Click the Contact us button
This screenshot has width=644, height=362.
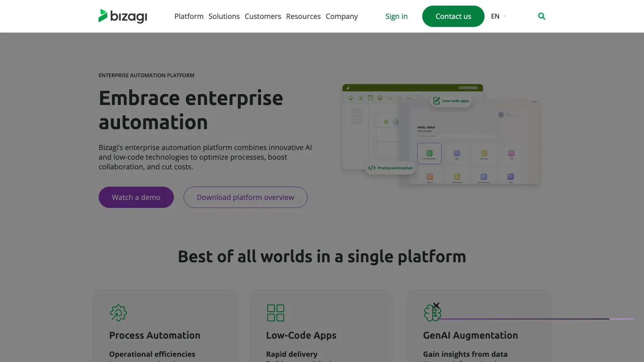(x=453, y=16)
